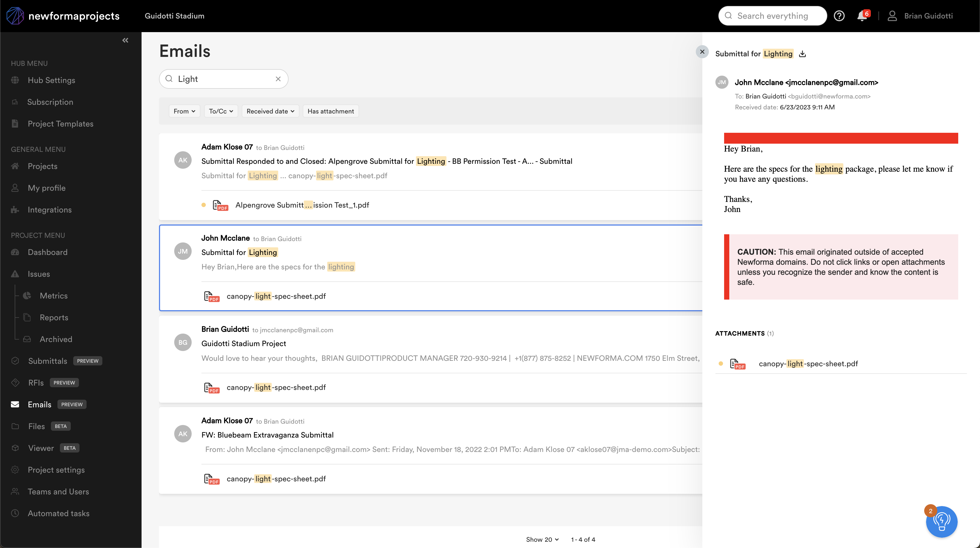Open the Submittals preview menu item
Screen dimensions: 980x548
(x=48, y=361)
